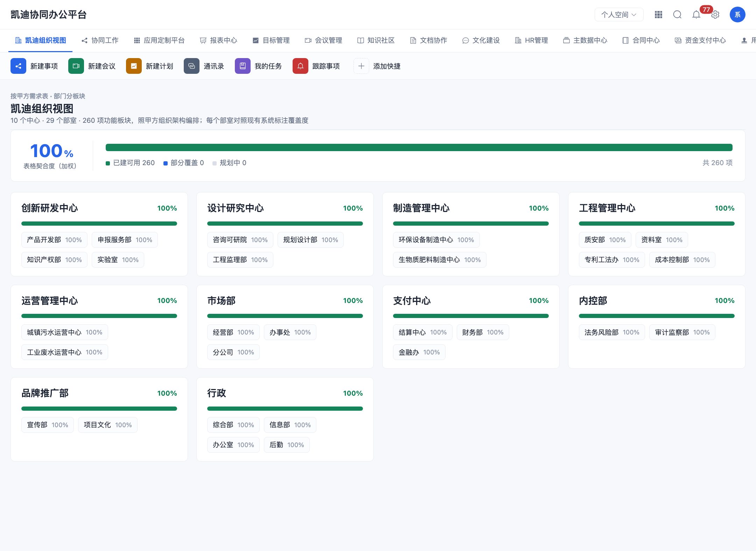
Task: Select the 成本控制部 chip
Action: tap(682, 260)
